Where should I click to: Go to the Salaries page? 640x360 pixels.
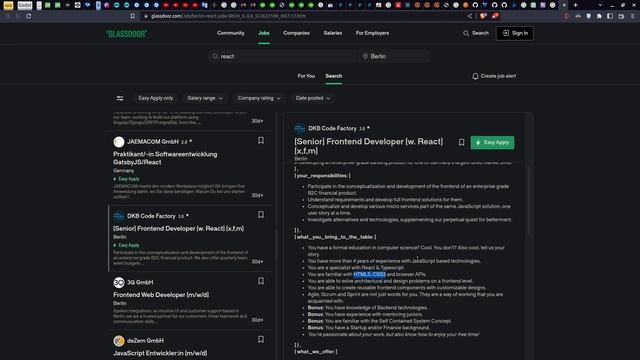(333, 33)
